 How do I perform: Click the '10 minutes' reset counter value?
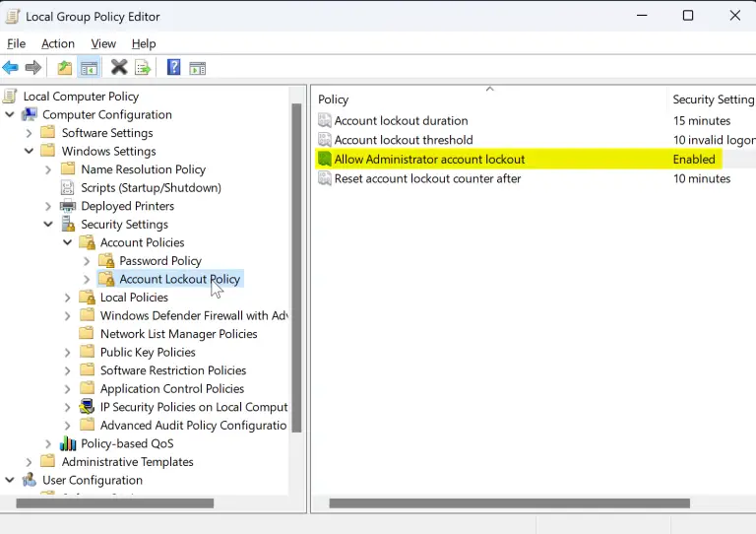click(x=702, y=178)
